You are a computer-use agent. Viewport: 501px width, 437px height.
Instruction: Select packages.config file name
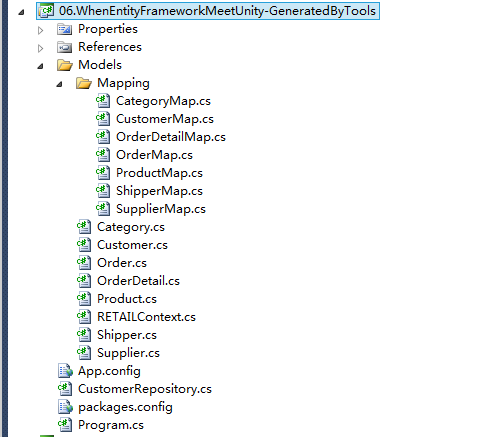pos(125,407)
